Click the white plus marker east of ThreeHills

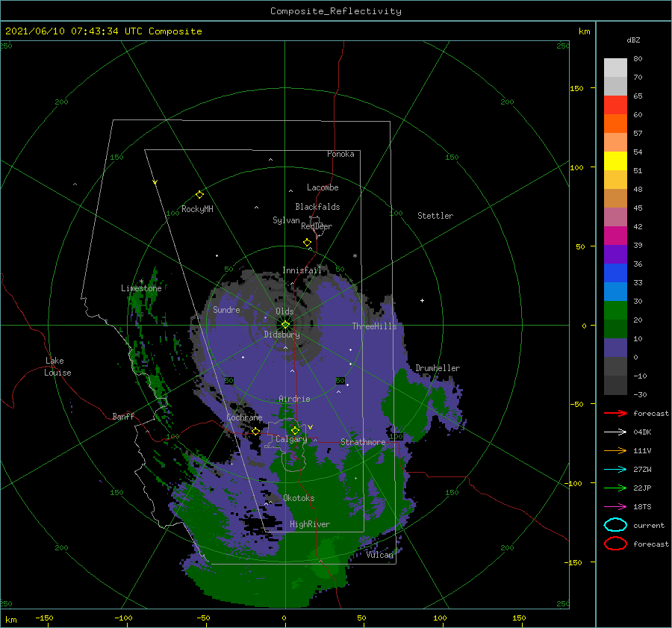(422, 300)
